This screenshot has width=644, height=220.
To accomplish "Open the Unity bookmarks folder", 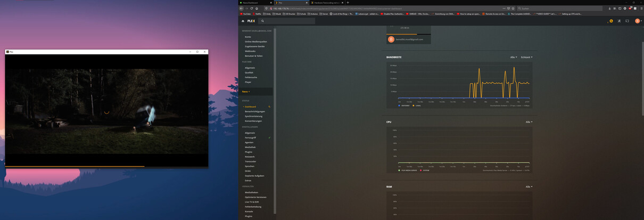I will point(268,14).
